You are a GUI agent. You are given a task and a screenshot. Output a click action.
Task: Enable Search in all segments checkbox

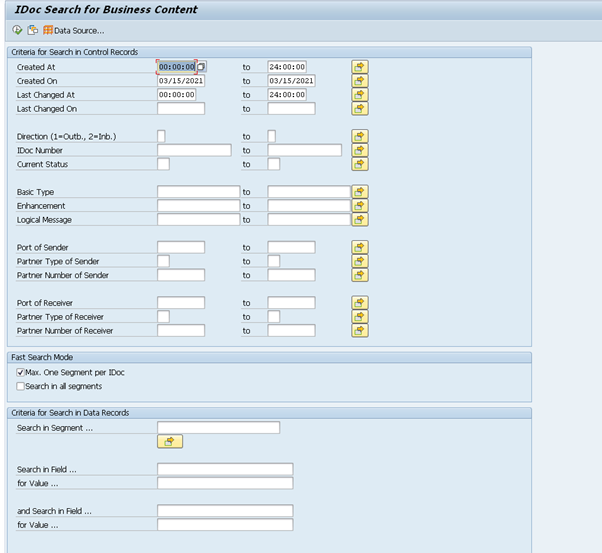click(21, 386)
